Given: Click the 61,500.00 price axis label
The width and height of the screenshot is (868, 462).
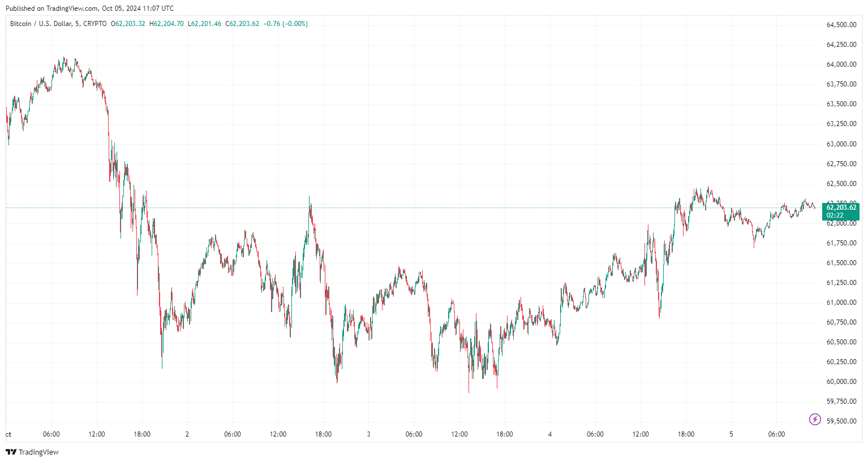Looking at the screenshot, I should click(x=841, y=263).
